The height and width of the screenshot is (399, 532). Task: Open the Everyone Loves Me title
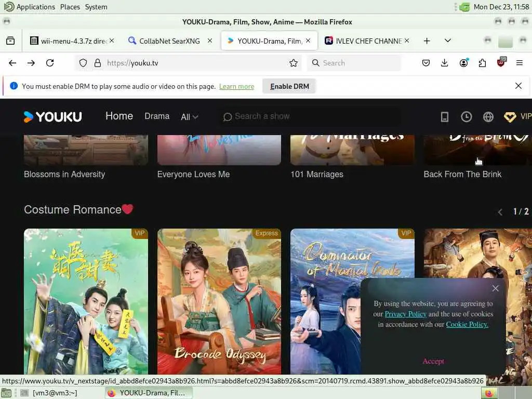pos(193,174)
